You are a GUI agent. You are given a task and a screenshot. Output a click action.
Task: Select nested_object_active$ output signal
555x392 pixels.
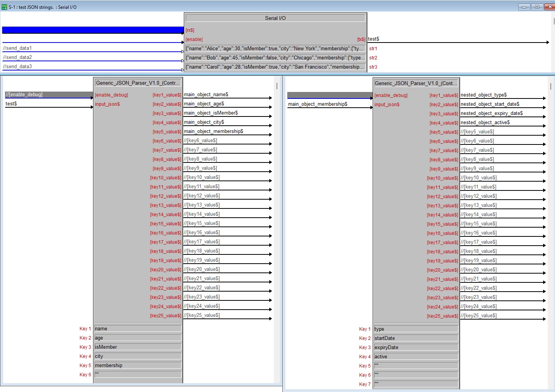485,123
